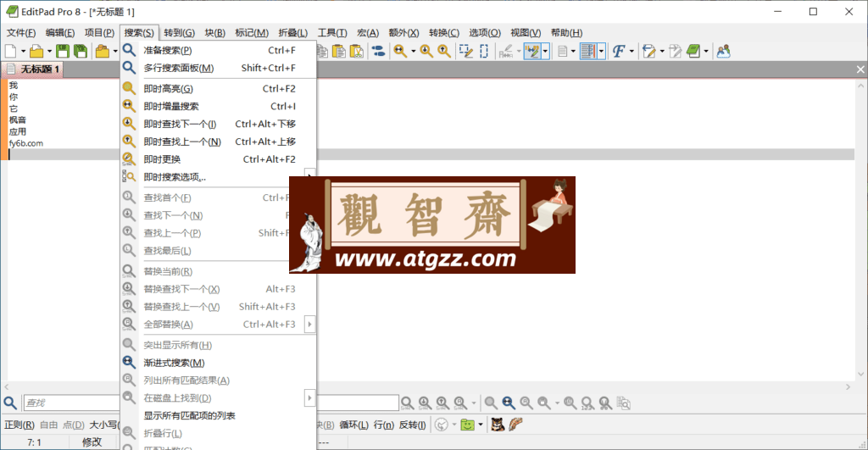Viewport: 868px width, 450px height.
Task: Click the green notebook toolbar icon
Action: (x=693, y=52)
